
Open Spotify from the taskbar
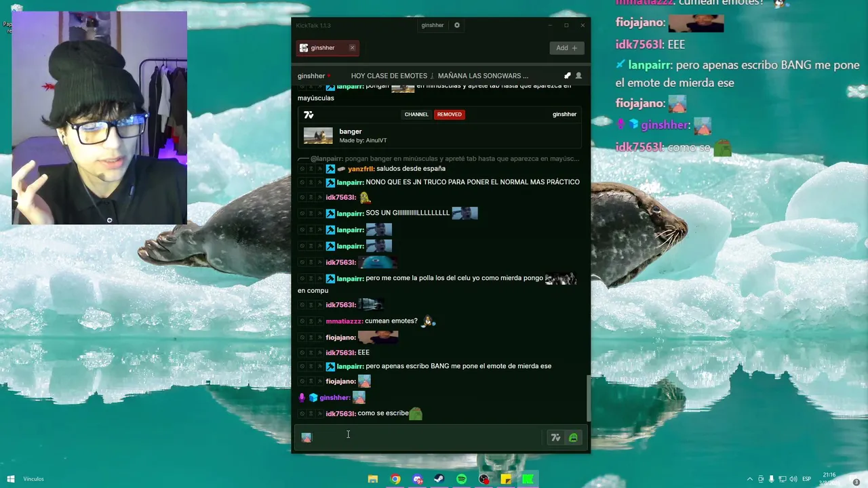point(462,479)
